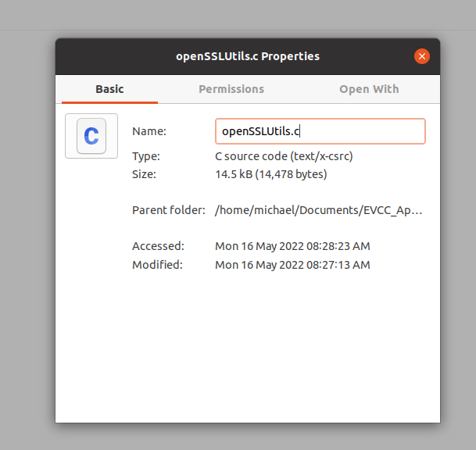476x450 pixels.
Task: Close the openSSLUtils.c Properties dialog
Action: click(x=421, y=56)
